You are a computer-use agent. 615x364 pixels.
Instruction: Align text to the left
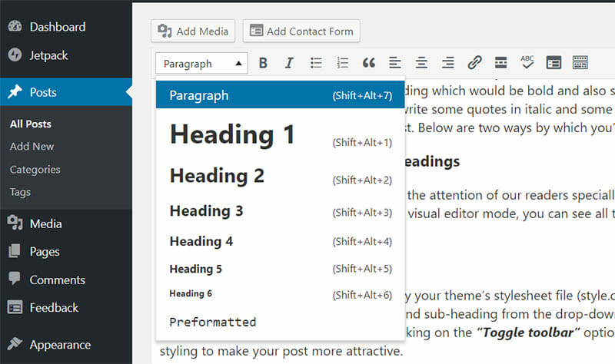tap(395, 63)
